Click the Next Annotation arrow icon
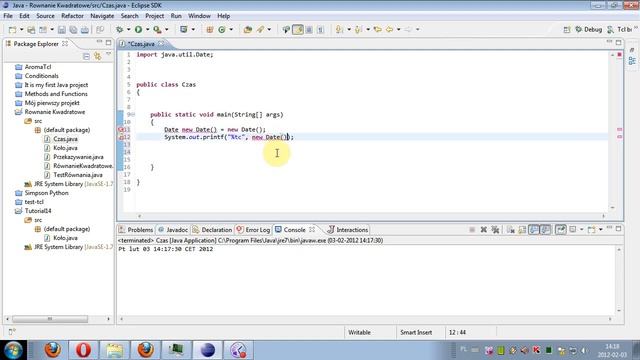 click(339, 29)
